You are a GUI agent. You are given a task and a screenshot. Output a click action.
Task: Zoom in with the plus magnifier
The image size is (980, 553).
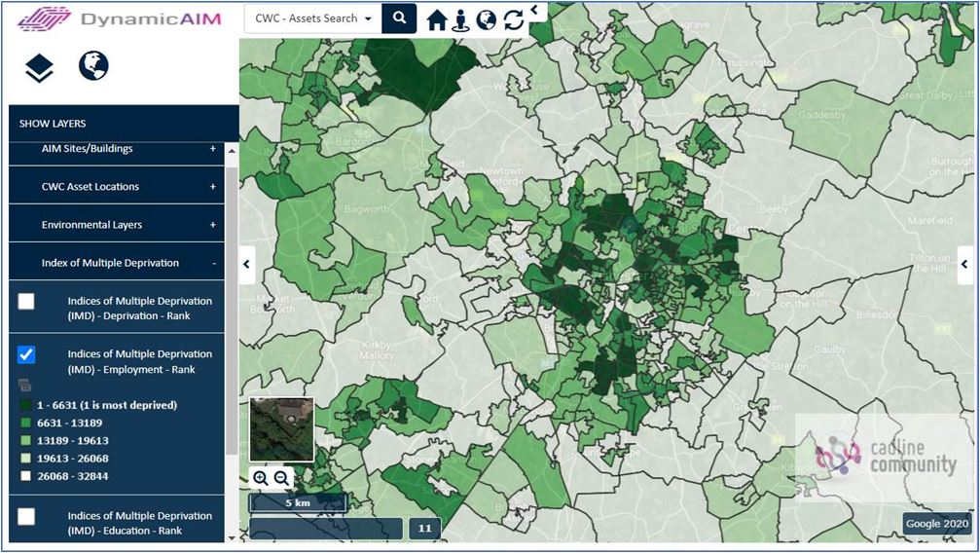pos(260,479)
